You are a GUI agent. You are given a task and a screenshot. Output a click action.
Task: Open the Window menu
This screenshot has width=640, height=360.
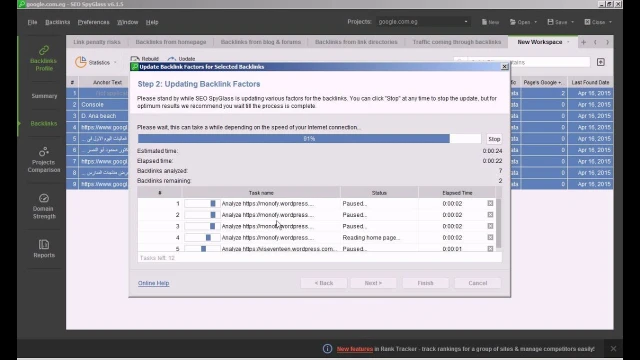(x=127, y=22)
